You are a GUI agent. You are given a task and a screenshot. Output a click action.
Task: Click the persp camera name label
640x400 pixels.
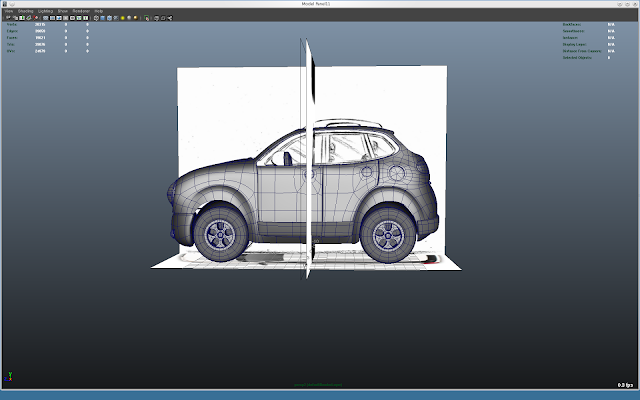coord(318,384)
